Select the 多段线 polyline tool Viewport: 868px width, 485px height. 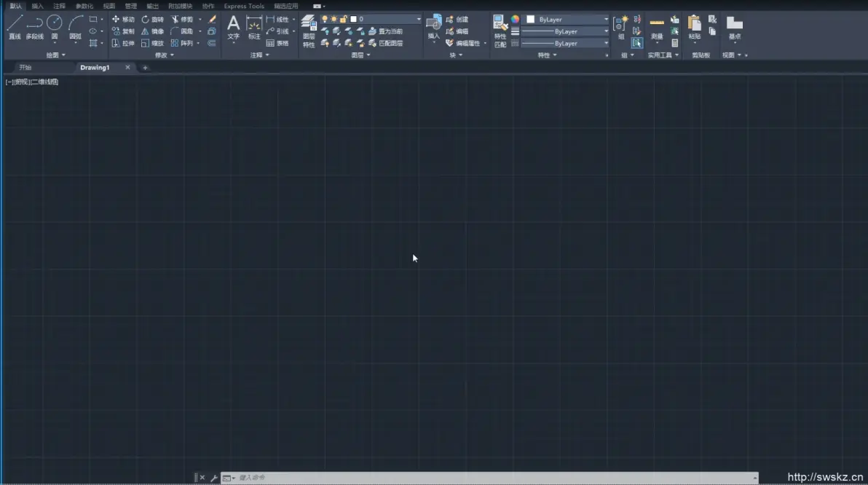(x=34, y=27)
